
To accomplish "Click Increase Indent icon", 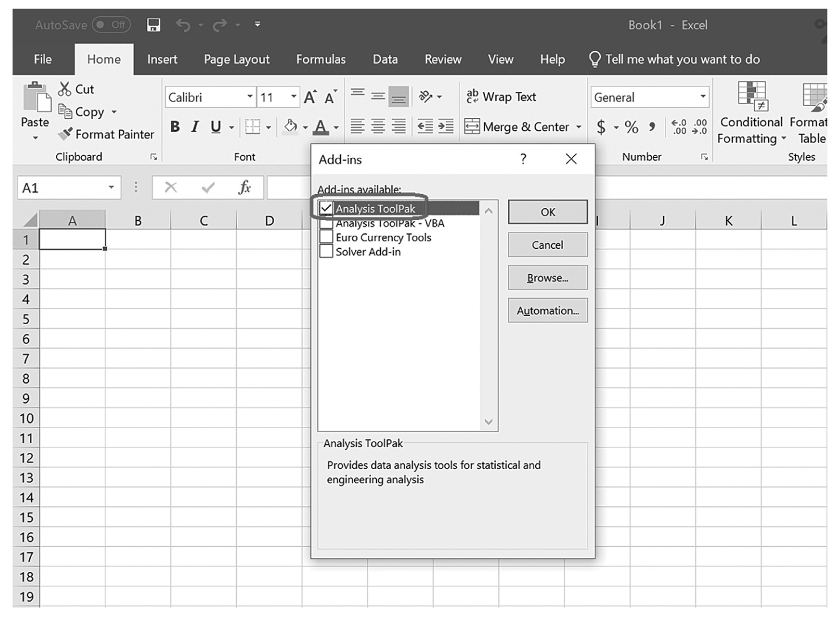I will pyautogui.click(x=446, y=126).
